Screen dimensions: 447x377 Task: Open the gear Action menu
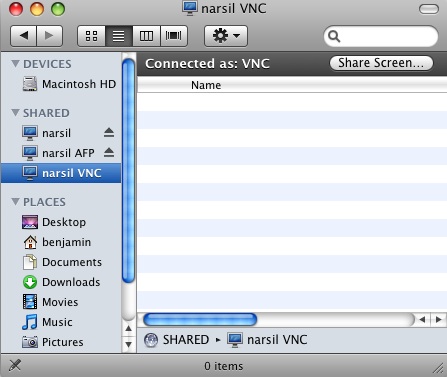tap(226, 36)
